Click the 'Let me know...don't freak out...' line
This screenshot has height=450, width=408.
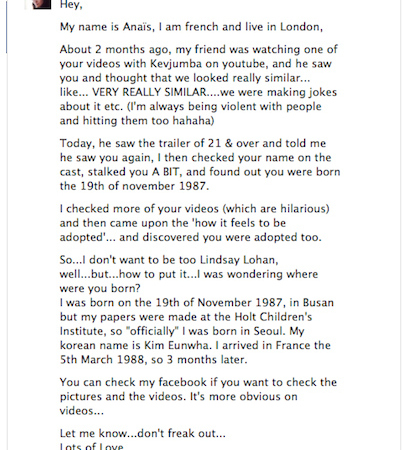(143, 433)
